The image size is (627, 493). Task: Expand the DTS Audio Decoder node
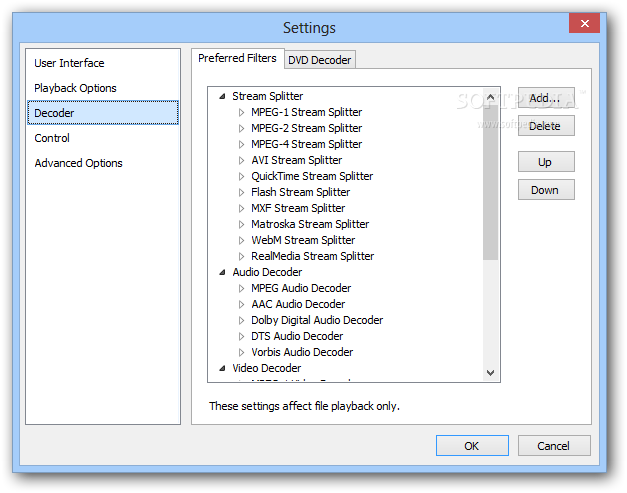click(241, 336)
